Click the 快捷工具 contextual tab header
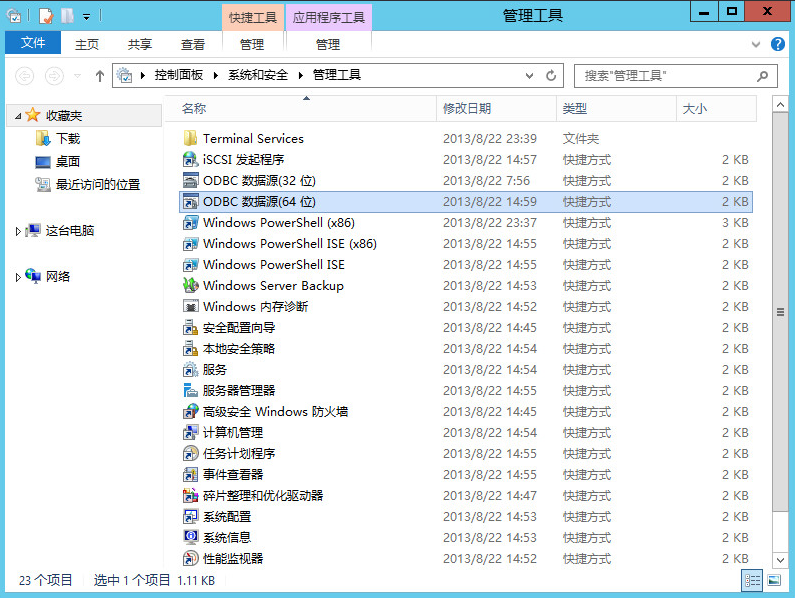The height and width of the screenshot is (598, 795). coord(252,18)
